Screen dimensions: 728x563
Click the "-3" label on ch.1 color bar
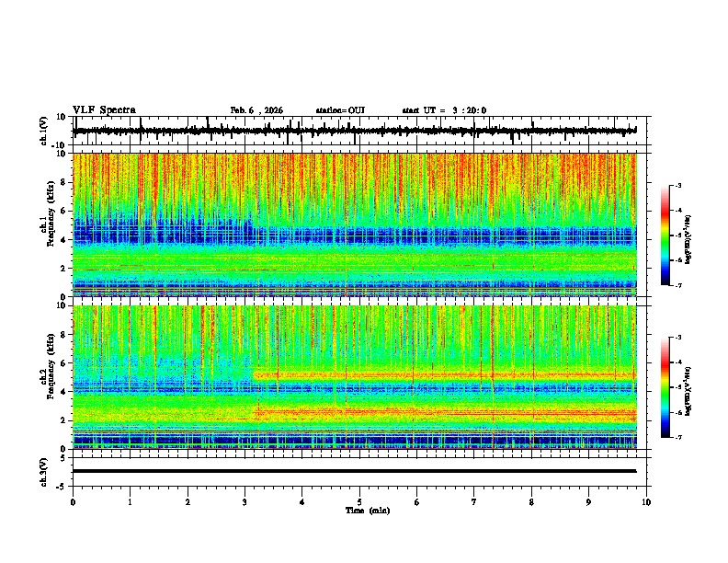tap(677, 185)
